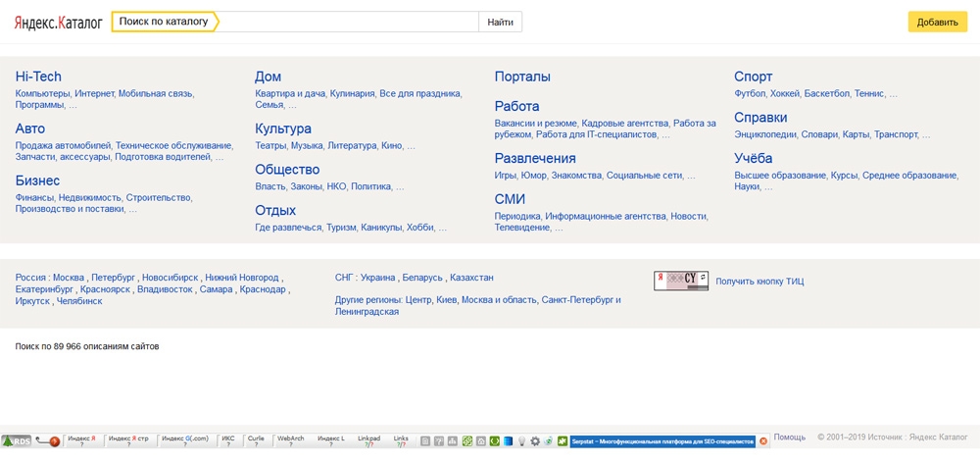
Task: Open Кадровые агентства subcategory
Action: coord(625,124)
